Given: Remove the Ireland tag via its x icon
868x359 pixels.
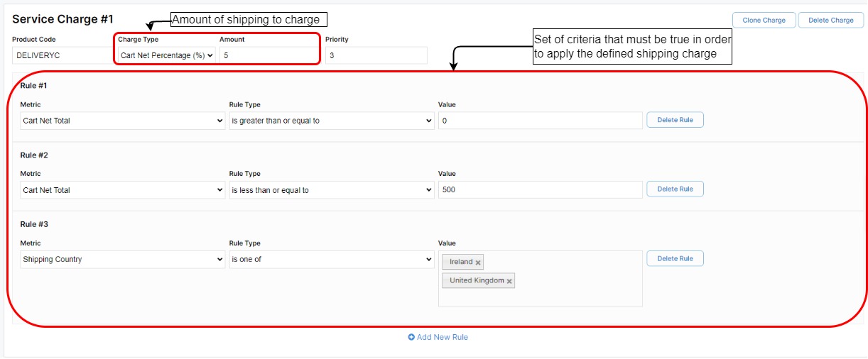Looking at the screenshot, I should (x=478, y=263).
